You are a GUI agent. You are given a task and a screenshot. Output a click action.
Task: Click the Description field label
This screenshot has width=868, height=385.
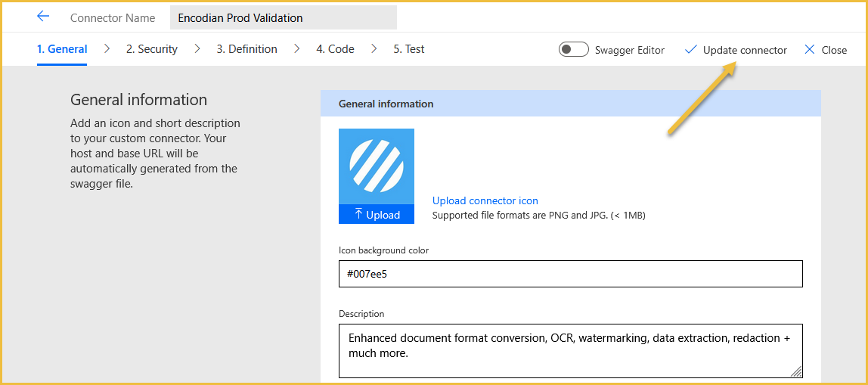click(361, 314)
